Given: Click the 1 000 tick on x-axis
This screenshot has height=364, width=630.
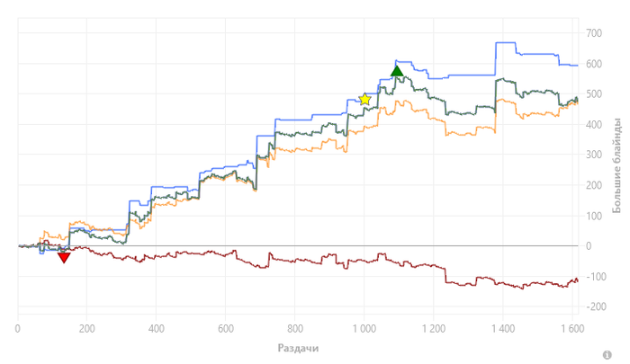Looking at the screenshot, I should click(364, 325).
